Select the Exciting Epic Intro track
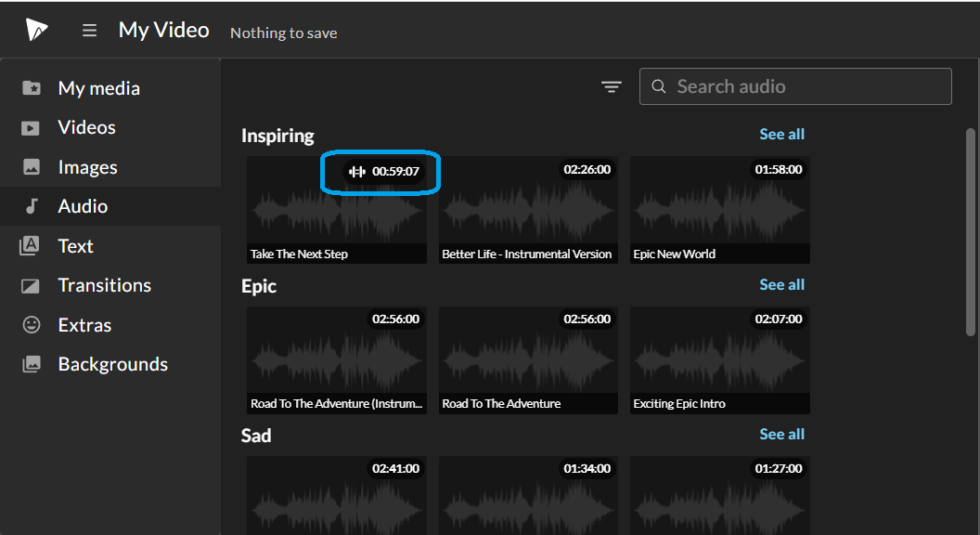This screenshot has height=535, width=980. click(720, 359)
